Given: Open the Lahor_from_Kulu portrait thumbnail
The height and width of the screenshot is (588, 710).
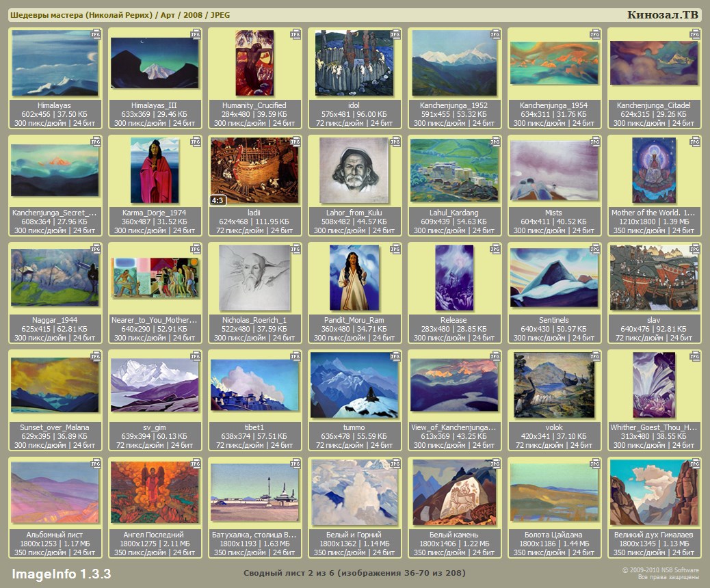Looking at the screenshot, I should 354,170.
